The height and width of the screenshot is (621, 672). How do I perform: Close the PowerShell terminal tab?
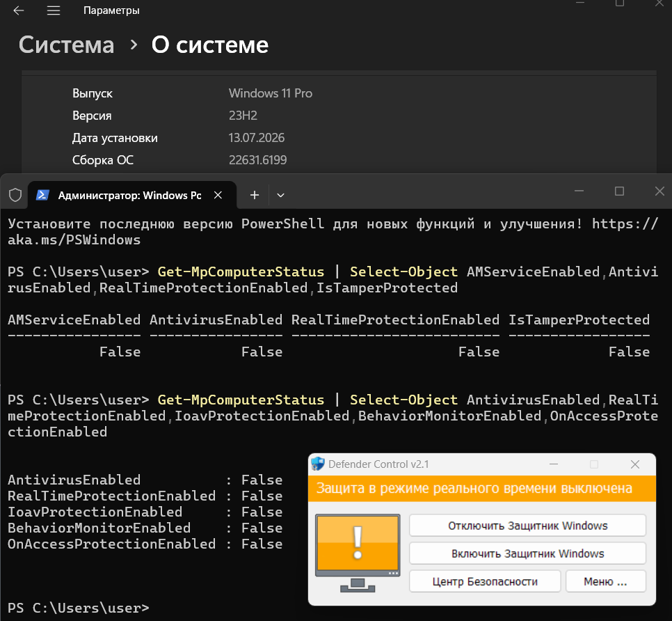tap(218, 195)
